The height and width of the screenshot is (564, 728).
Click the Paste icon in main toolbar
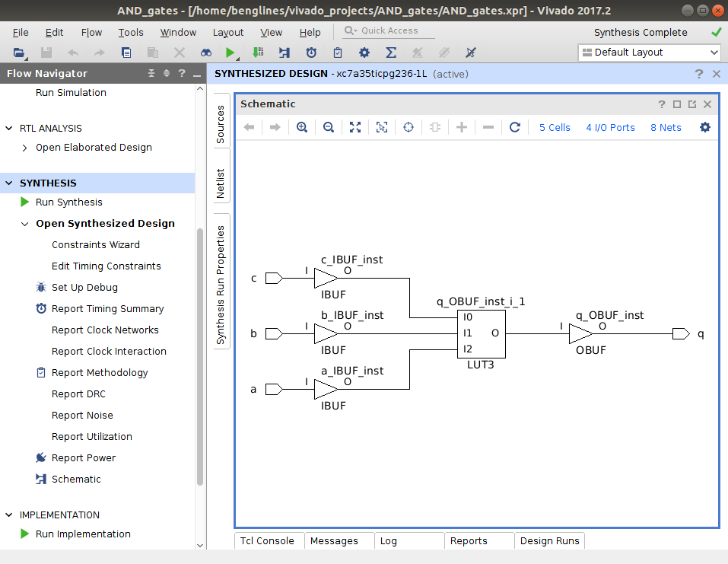(153, 53)
